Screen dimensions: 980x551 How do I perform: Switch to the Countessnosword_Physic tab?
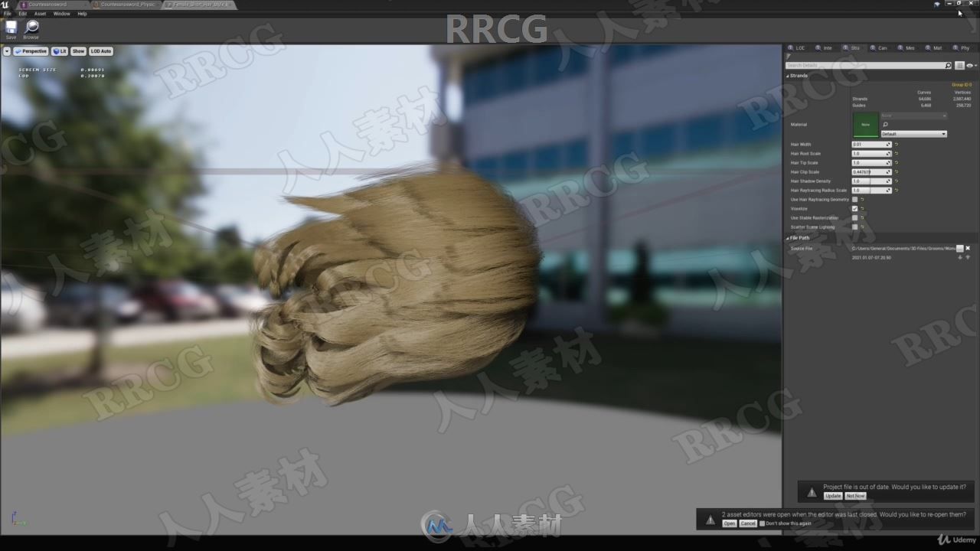[x=126, y=5]
